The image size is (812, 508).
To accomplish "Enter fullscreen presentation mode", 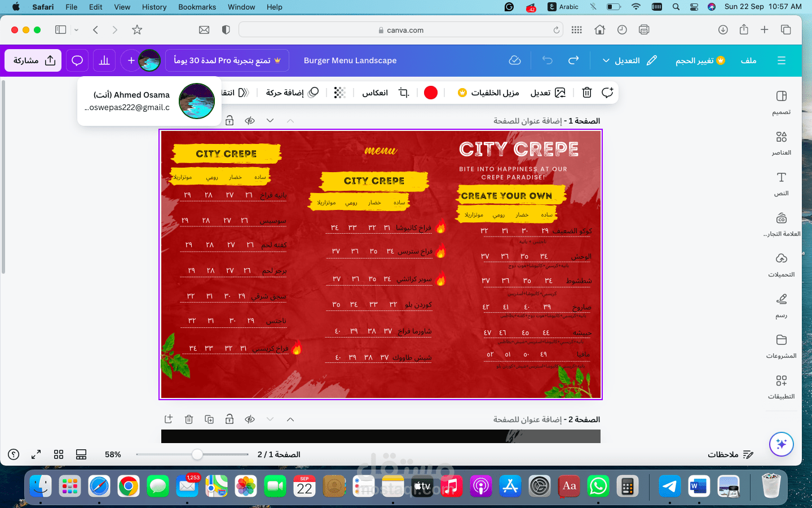I will coord(36,454).
